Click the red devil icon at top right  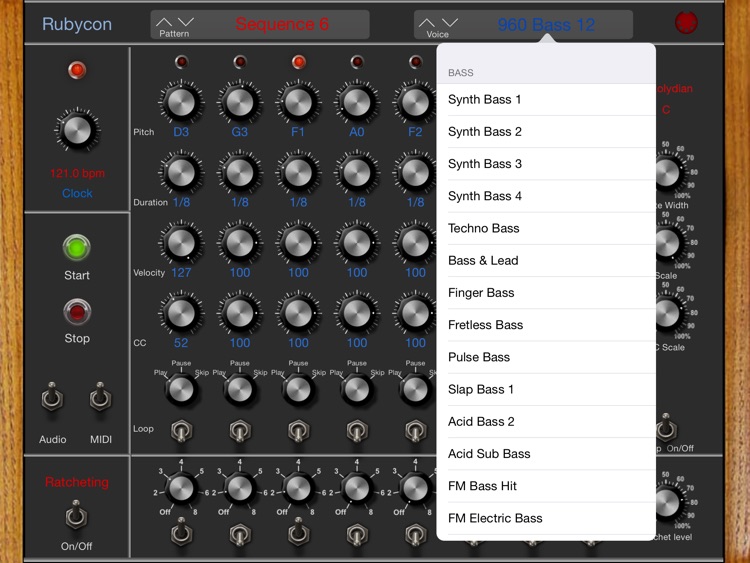(x=686, y=23)
